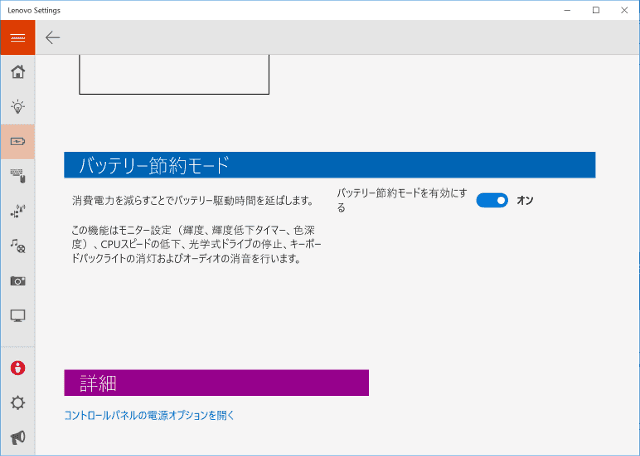Open コントロールパネルの電源オプションを開く link
This screenshot has width=640, height=456.
click(x=149, y=415)
